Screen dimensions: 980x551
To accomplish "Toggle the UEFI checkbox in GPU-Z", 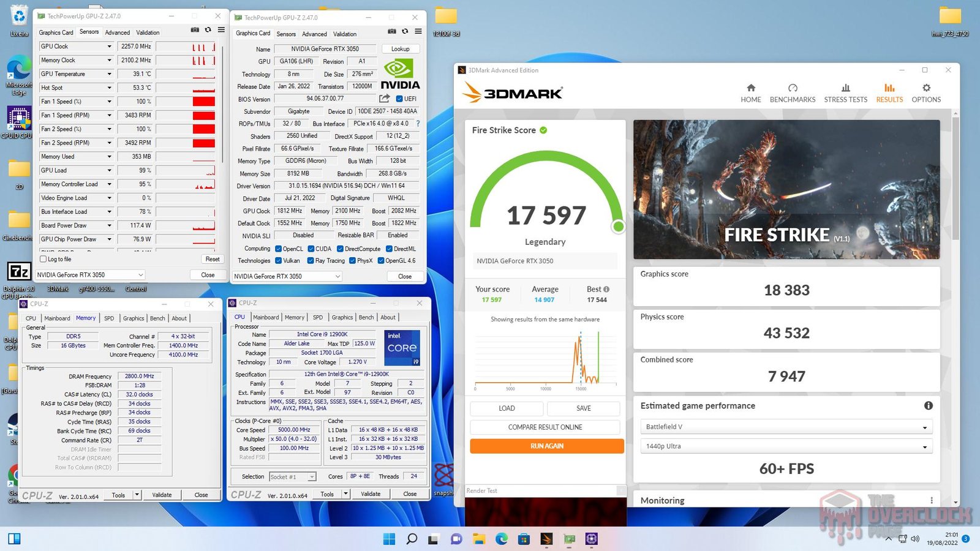I will pyautogui.click(x=399, y=99).
